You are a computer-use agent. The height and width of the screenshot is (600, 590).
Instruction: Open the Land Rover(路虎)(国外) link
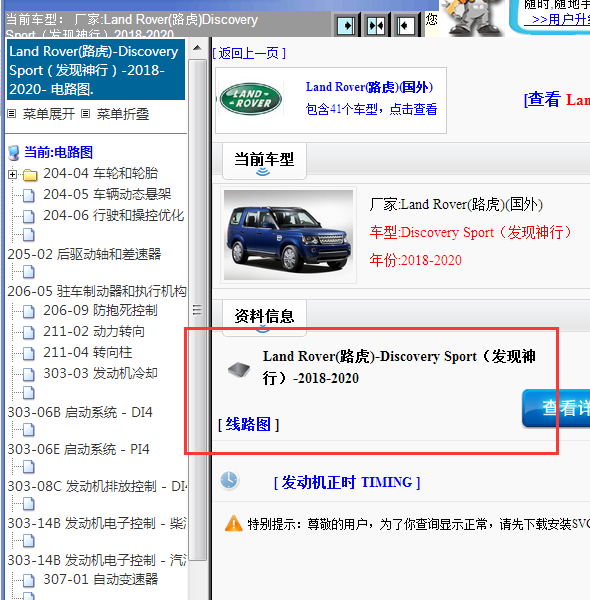click(369, 87)
